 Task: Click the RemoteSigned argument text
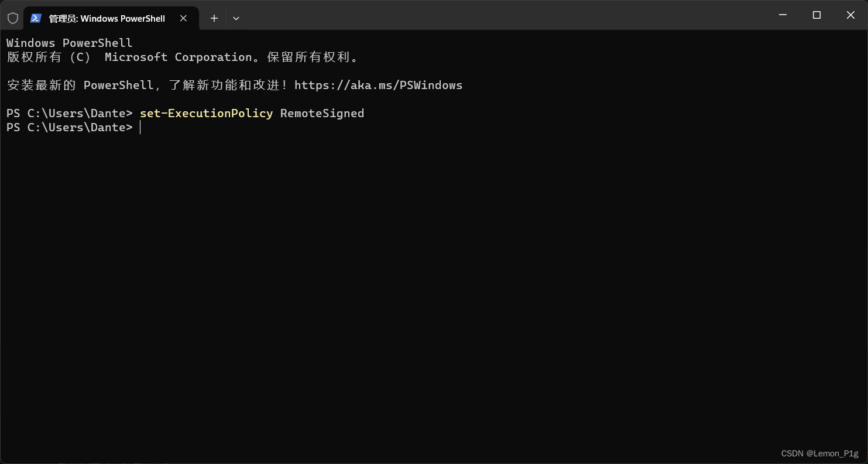(x=322, y=113)
